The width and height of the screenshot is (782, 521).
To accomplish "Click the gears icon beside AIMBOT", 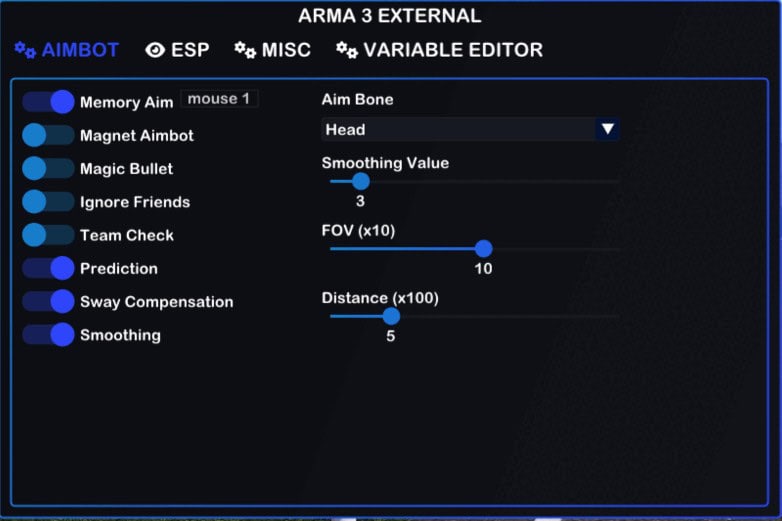I will (25, 50).
